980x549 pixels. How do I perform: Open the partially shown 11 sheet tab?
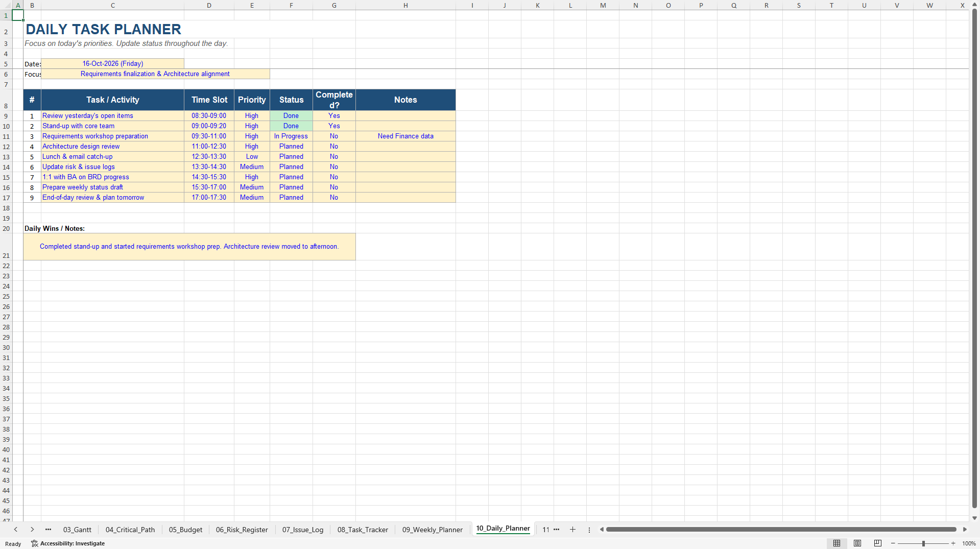pos(546,530)
